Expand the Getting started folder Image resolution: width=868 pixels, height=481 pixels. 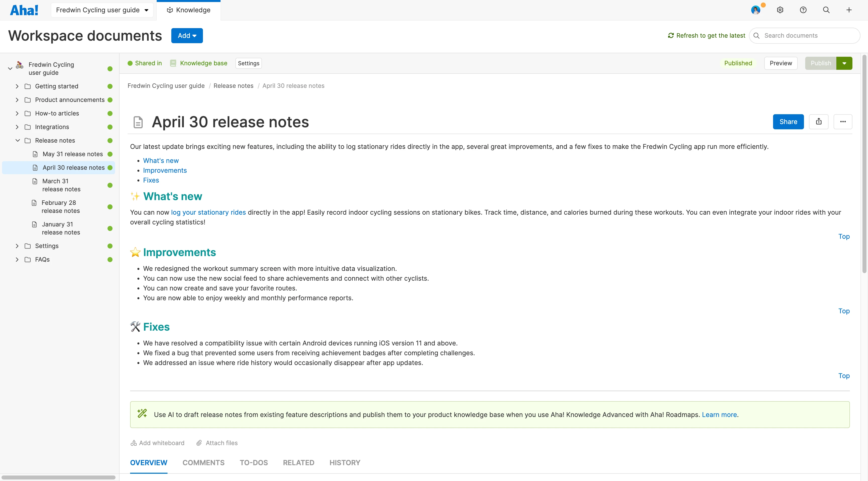click(17, 86)
